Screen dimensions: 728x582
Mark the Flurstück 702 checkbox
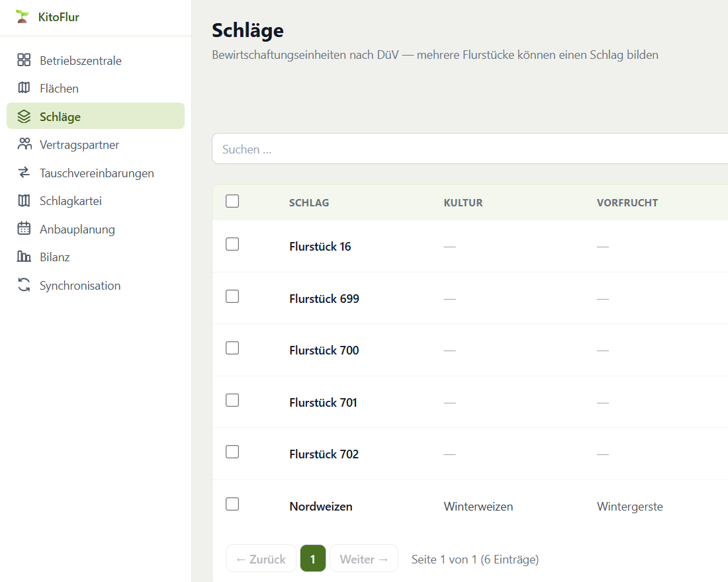click(x=232, y=452)
